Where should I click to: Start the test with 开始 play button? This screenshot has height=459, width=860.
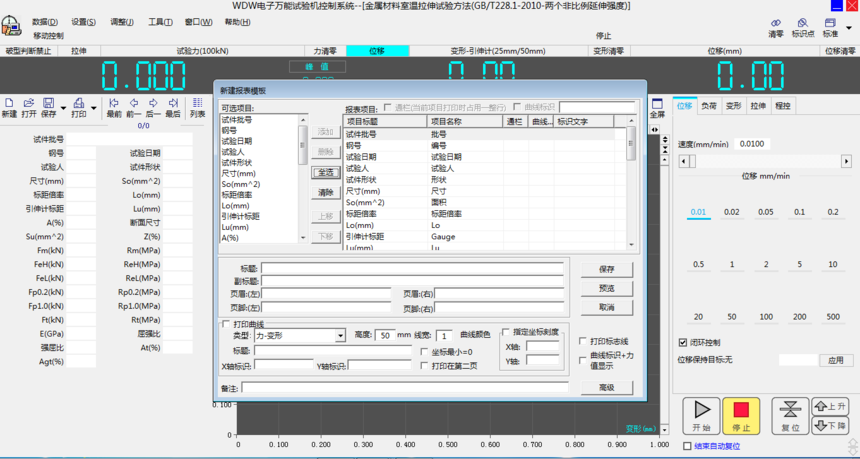click(701, 416)
